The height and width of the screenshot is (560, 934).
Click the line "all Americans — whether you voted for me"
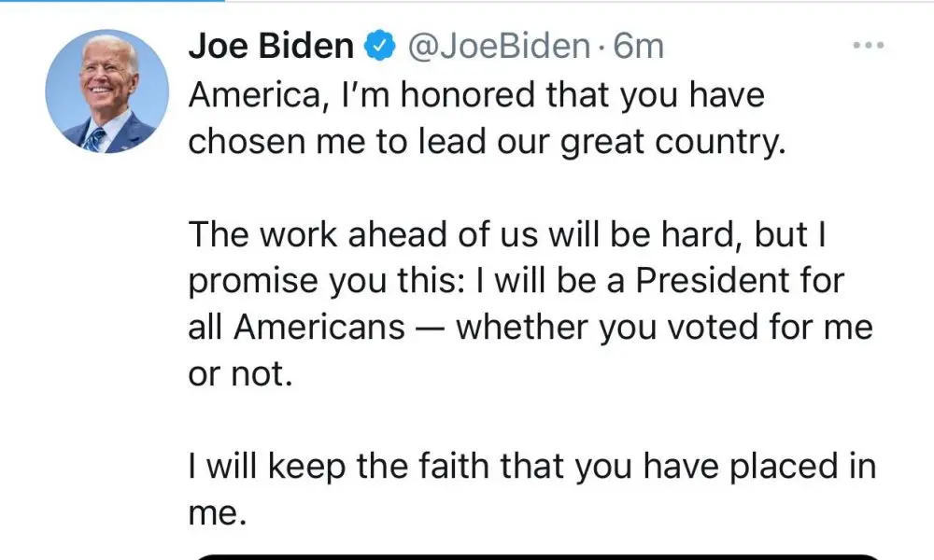[x=531, y=329]
